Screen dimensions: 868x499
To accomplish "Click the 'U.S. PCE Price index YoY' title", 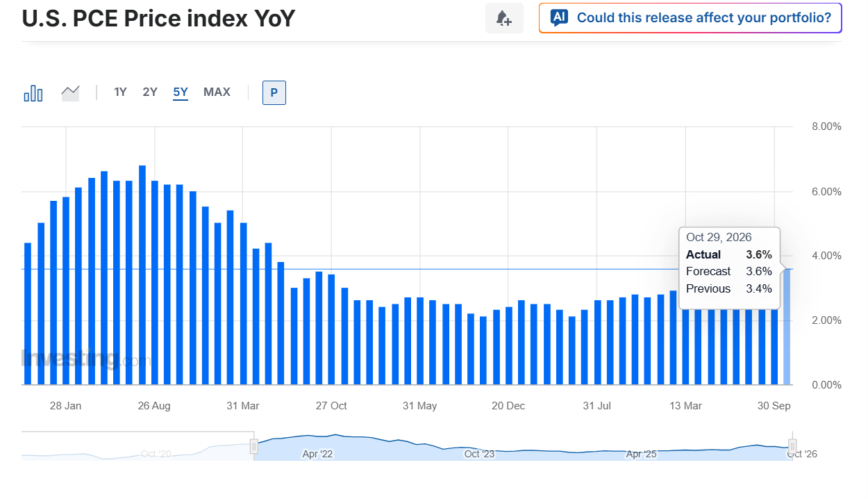I will pos(158,18).
